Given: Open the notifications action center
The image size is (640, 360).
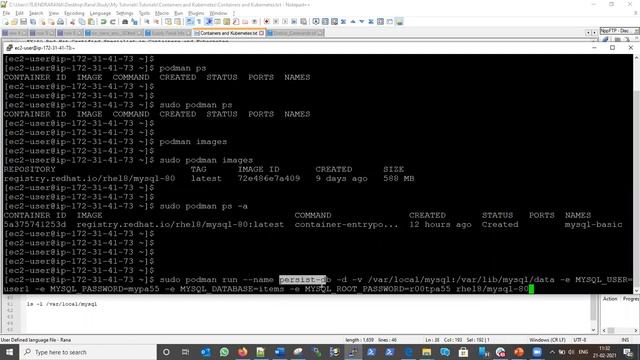Looking at the screenshot, I should click(x=629, y=352).
